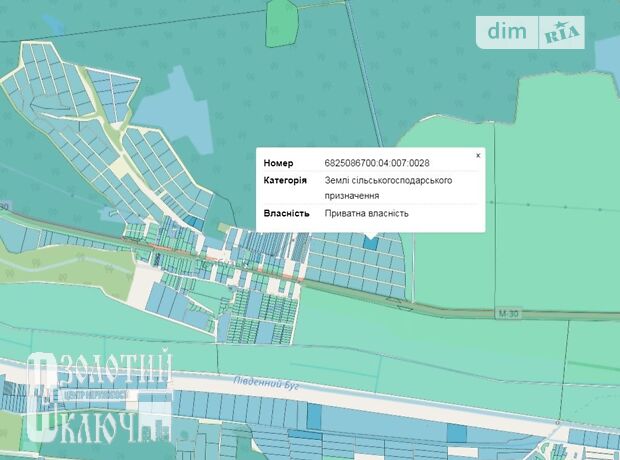Click the RIA logo badge
Image resolution: width=620 pixels, height=460 pixels.
(x=562, y=33)
